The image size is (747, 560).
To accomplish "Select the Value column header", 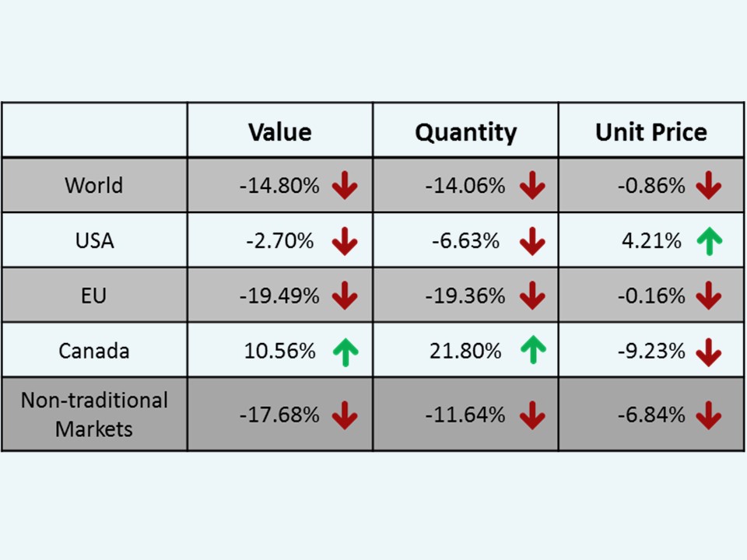I will coord(280,131).
